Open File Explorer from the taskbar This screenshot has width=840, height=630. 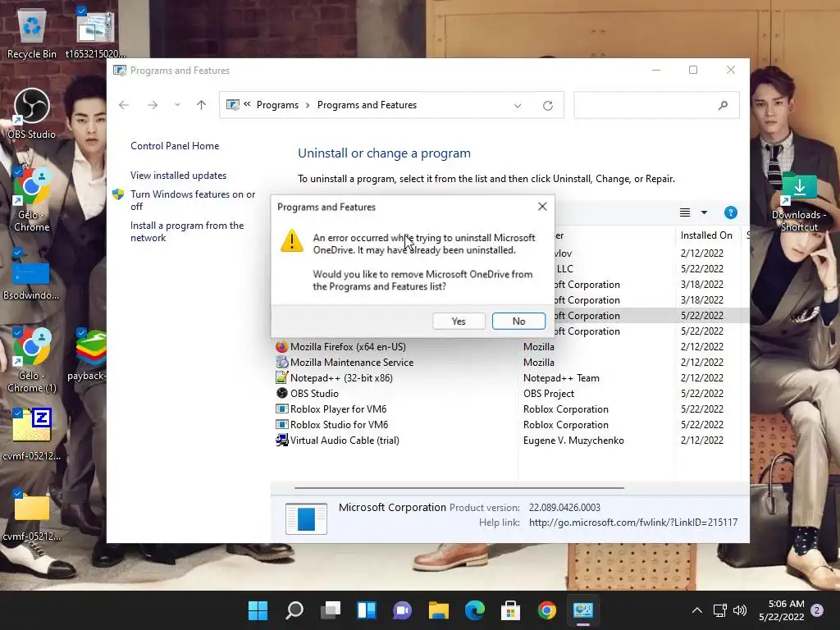click(439, 610)
